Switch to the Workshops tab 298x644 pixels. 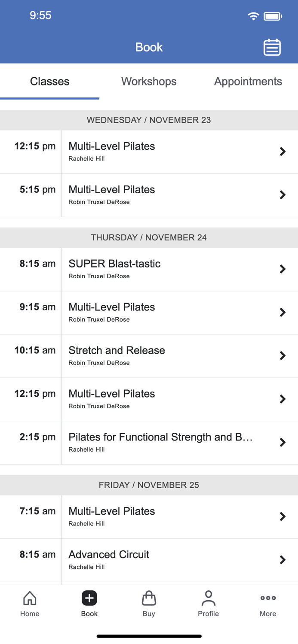pyautogui.click(x=149, y=81)
